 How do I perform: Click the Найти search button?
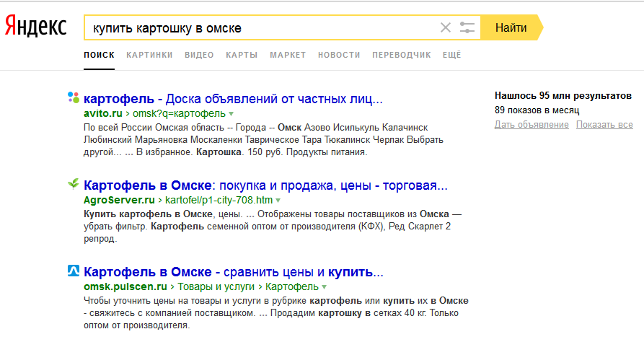pyautogui.click(x=511, y=27)
